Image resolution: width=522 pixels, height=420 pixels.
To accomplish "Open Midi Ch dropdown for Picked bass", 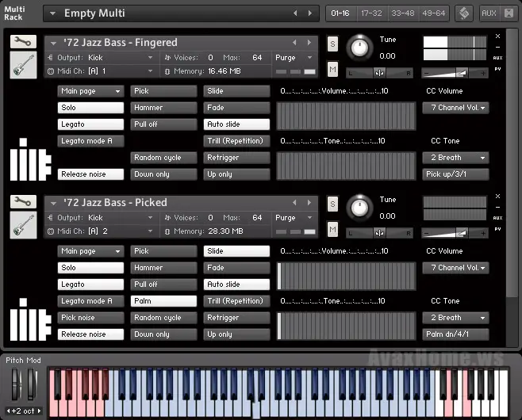I will [150, 231].
